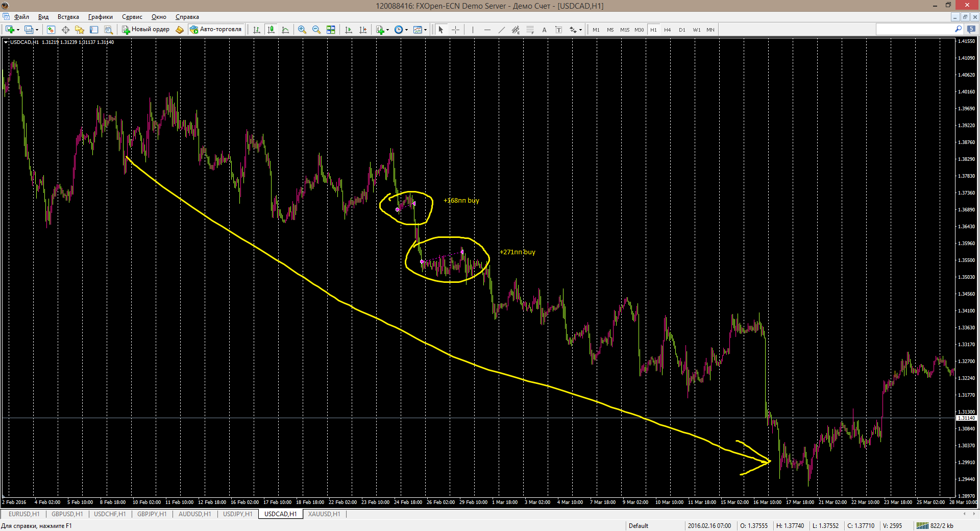Toggle chart auto scroll icon
Image resolution: width=980 pixels, height=531 pixels.
click(349, 30)
